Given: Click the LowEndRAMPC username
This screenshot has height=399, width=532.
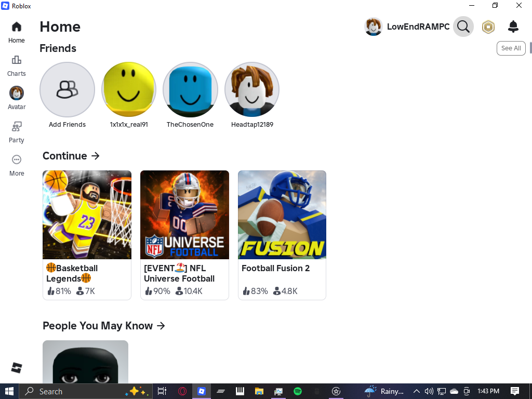Looking at the screenshot, I should click(418, 27).
